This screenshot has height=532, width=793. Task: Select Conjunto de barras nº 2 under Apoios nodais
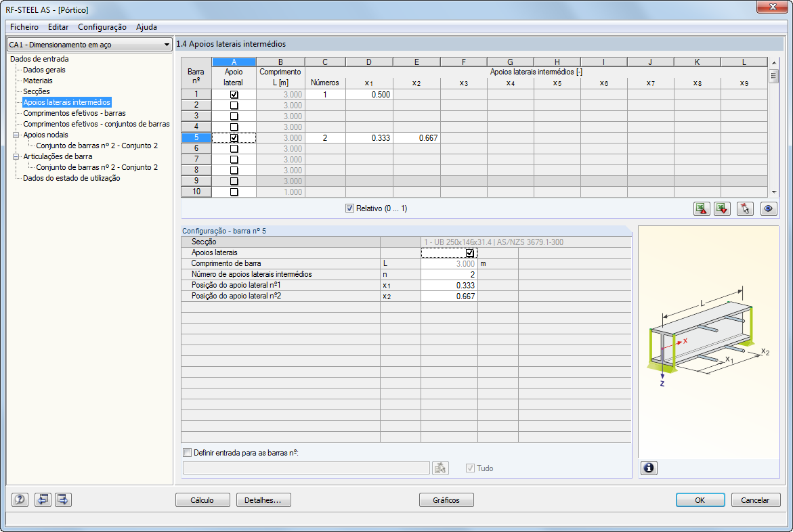[97, 146]
